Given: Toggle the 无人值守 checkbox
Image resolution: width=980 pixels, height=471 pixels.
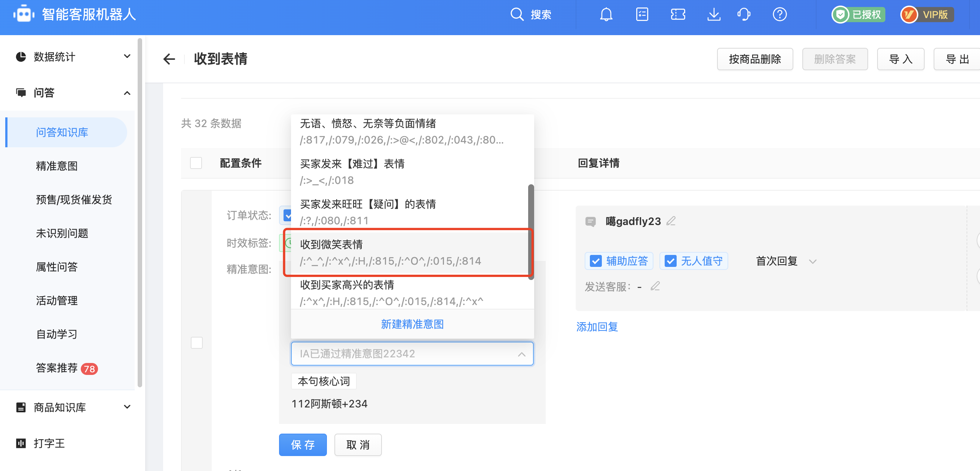Looking at the screenshot, I should [670, 261].
